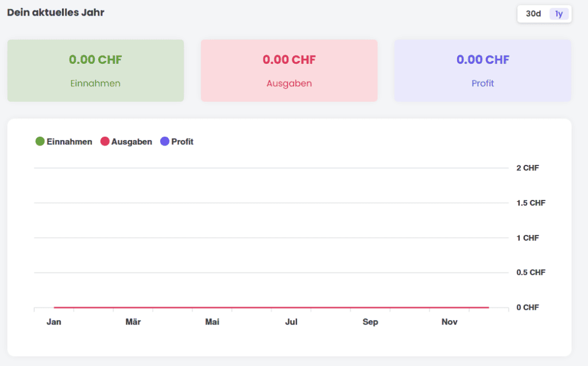This screenshot has height=366, width=588.
Task: Click the red data line in chart
Action: 270,307
